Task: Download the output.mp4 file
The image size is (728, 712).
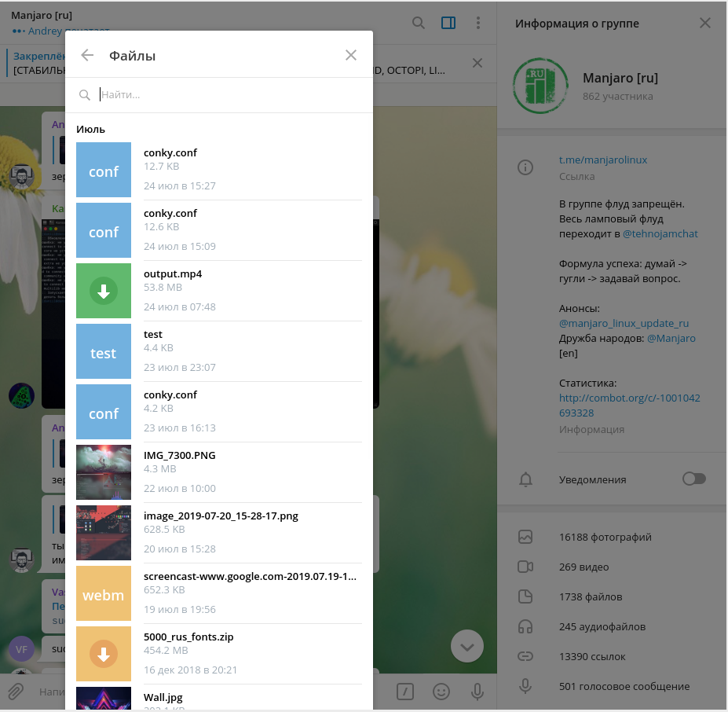Action: pos(104,291)
